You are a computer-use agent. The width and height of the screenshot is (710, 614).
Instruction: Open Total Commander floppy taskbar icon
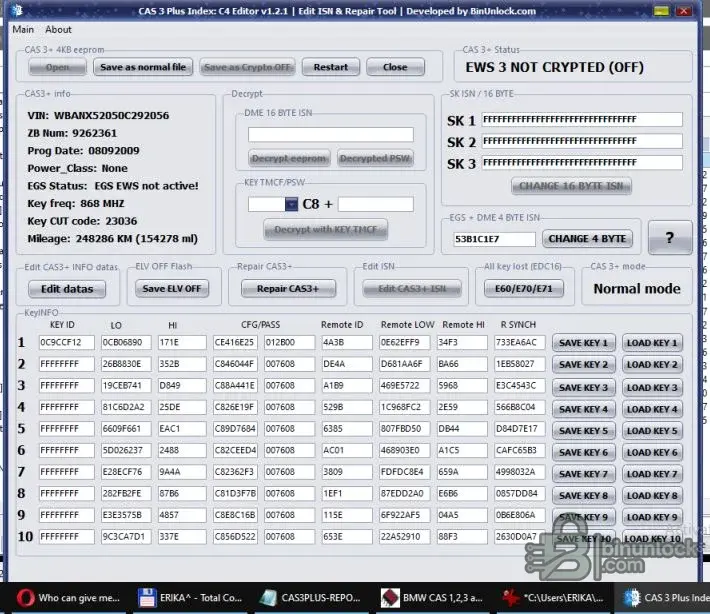(x=147, y=598)
